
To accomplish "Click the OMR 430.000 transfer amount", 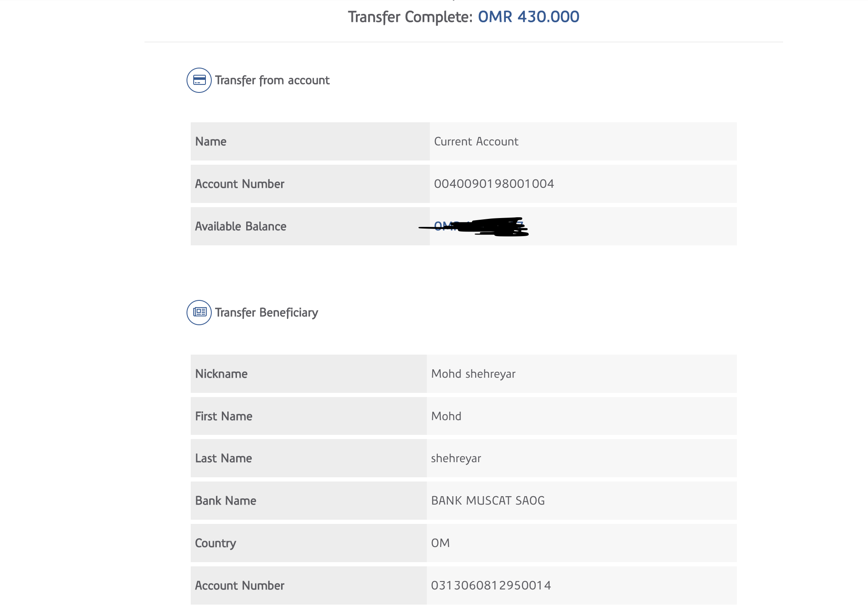I will point(529,17).
